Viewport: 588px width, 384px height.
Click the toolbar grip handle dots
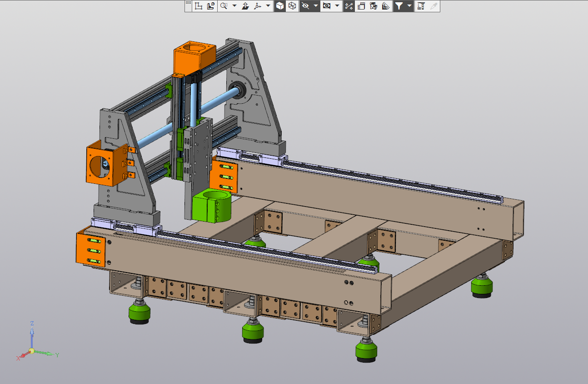coord(188,4)
